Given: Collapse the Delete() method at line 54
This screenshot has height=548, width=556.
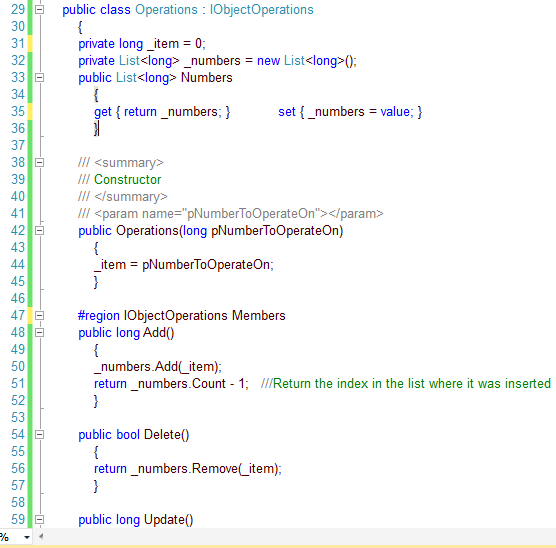Looking at the screenshot, I should coord(40,434).
